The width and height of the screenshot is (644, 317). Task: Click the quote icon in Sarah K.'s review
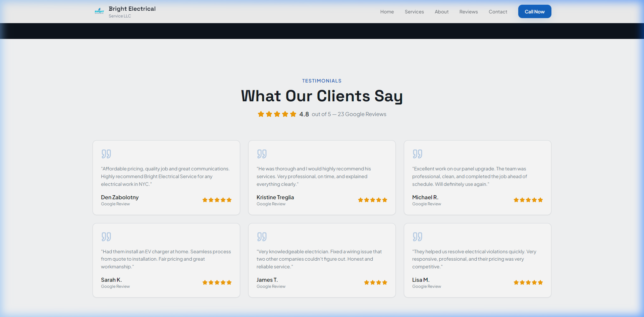(x=106, y=237)
